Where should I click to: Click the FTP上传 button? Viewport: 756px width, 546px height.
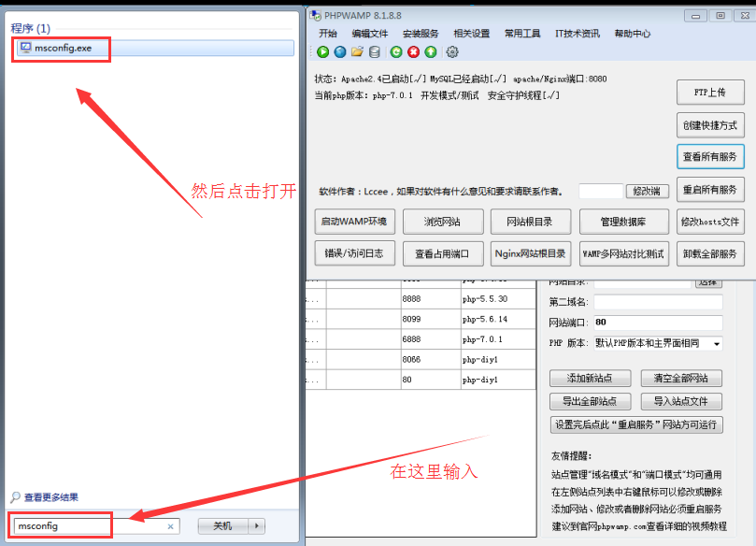pos(710,93)
